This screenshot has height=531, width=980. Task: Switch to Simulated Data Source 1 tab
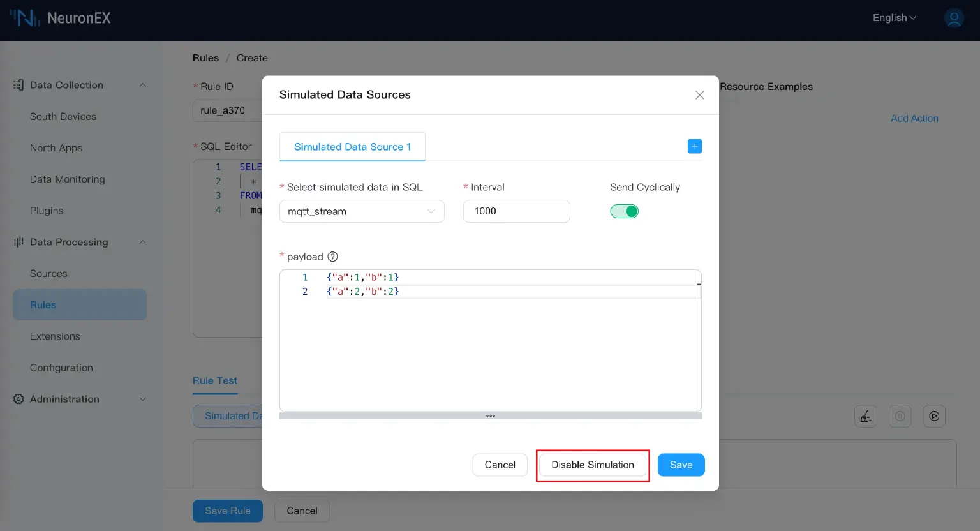coord(352,146)
